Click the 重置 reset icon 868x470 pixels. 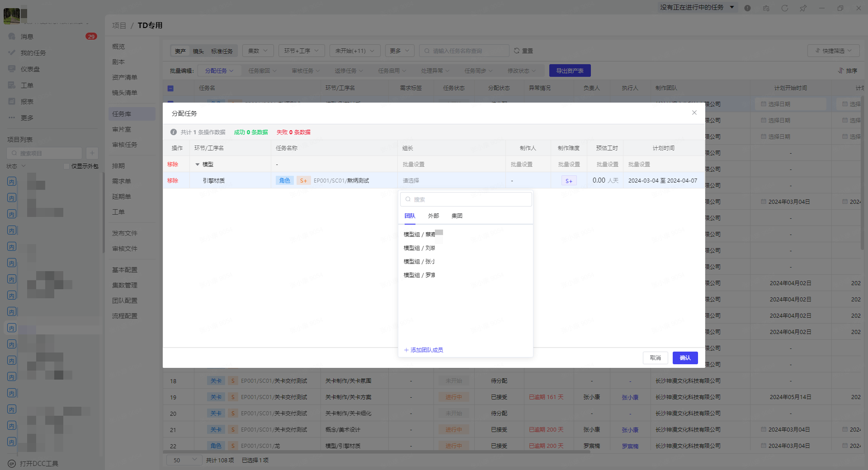pos(517,51)
